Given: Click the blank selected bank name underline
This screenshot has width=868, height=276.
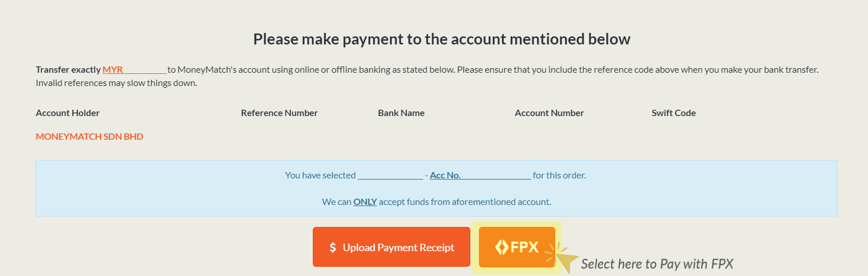Looking at the screenshot, I should pyautogui.click(x=390, y=175).
